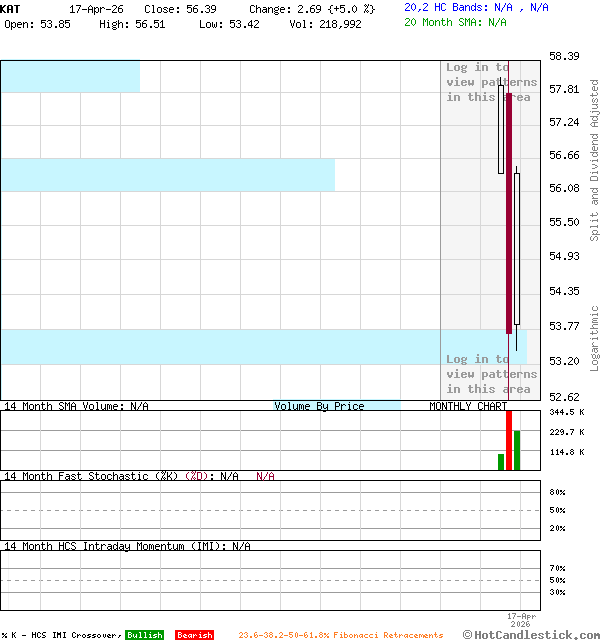This screenshot has width=600, height=640.
Task: Click the shortest green volume bar
Action: 501,462
